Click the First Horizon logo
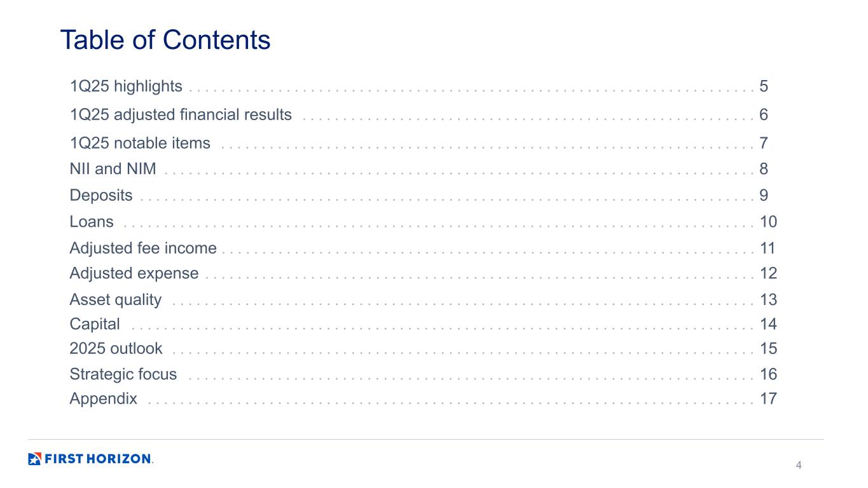 click(90, 459)
